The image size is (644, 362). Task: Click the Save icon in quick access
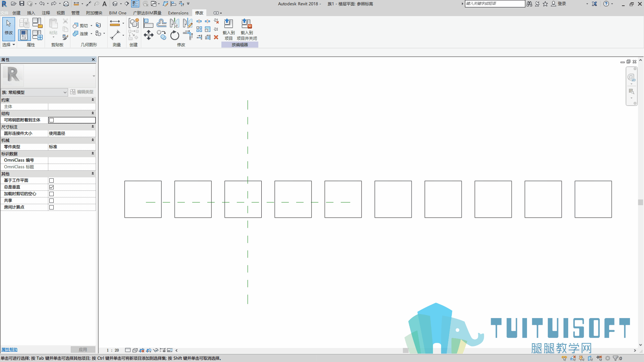pyautogui.click(x=22, y=4)
